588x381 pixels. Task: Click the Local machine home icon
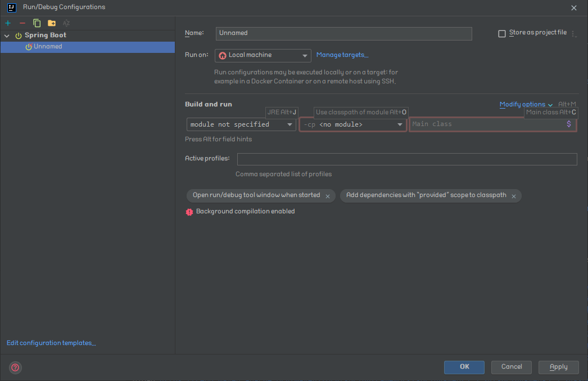click(x=223, y=56)
